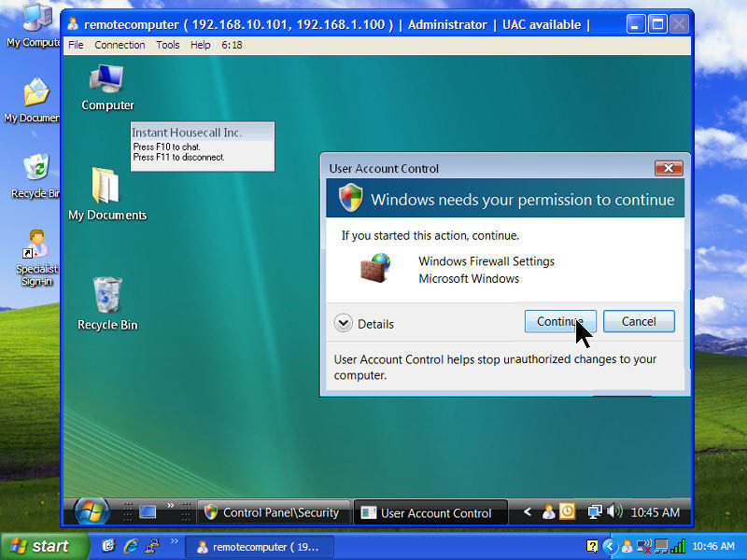Click the remotecomputer title bar person icon
This screenshot has height=560, width=747.
coord(73,23)
